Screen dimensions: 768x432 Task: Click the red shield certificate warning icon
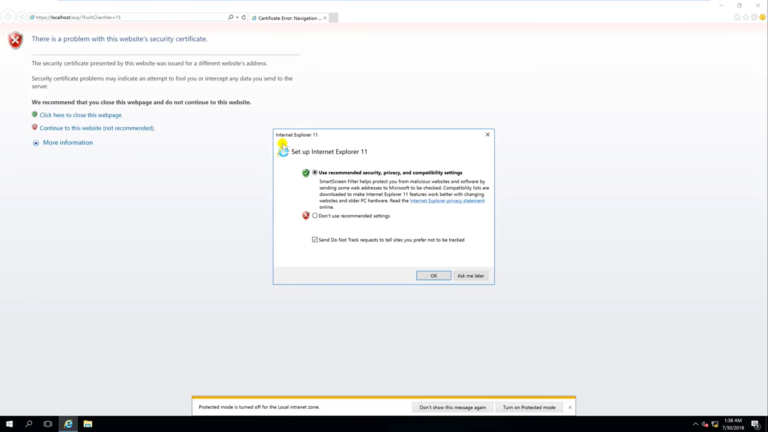point(16,40)
